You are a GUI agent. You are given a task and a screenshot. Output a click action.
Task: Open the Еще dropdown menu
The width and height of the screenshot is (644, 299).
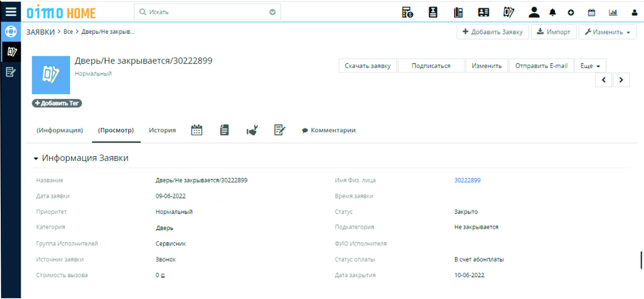click(590, 66)
